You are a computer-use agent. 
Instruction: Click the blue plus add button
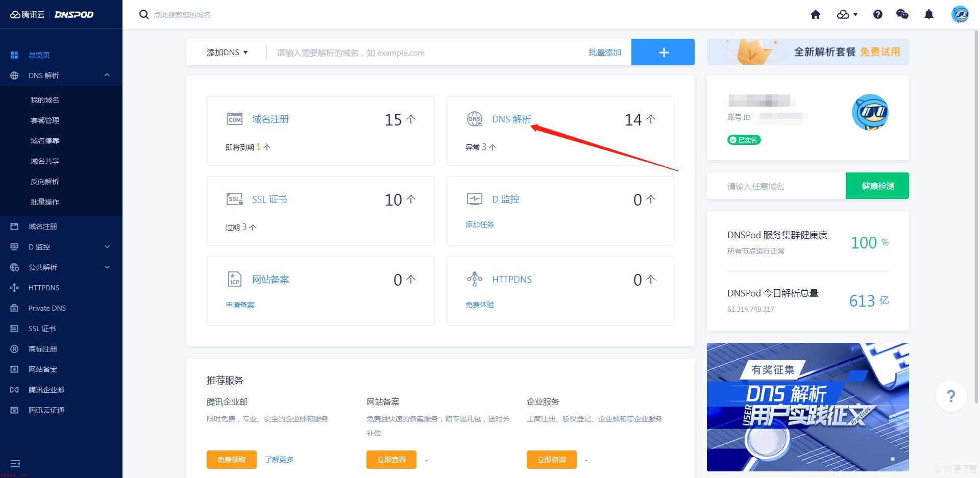[x=663, y=52]
